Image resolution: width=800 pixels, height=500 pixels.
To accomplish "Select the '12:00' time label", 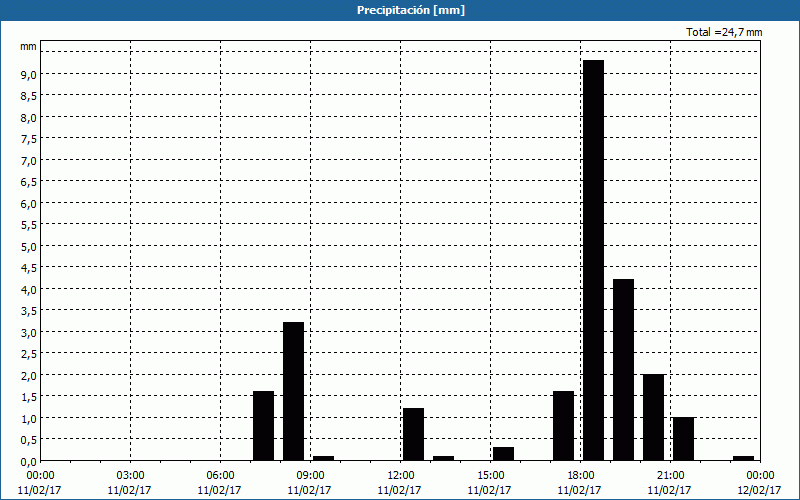I will (x=401, y=476).
